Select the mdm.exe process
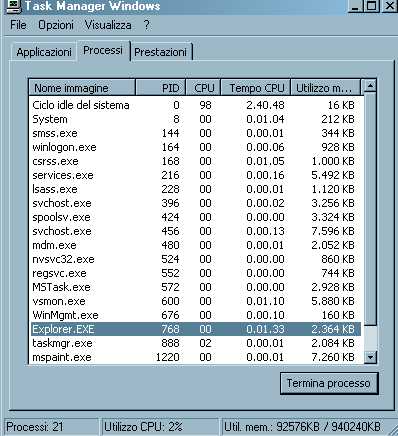 (195, 245)
